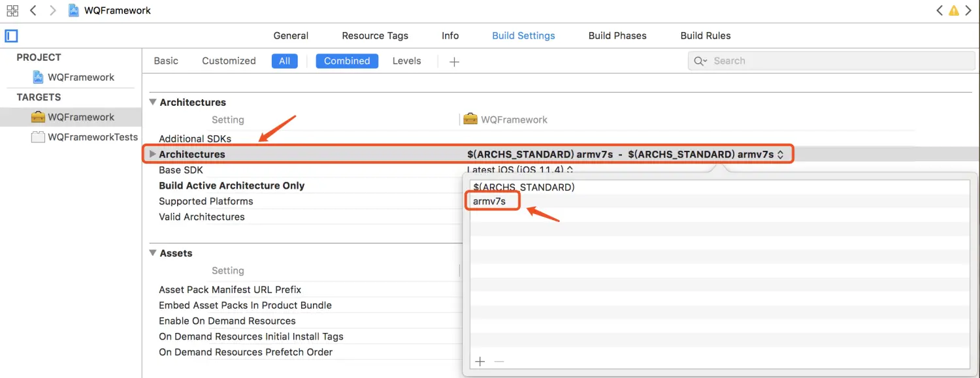The height and width of the screenshot is (378, 980).
Task: Open the Resource Tags tab
Action: coord(375,36)
